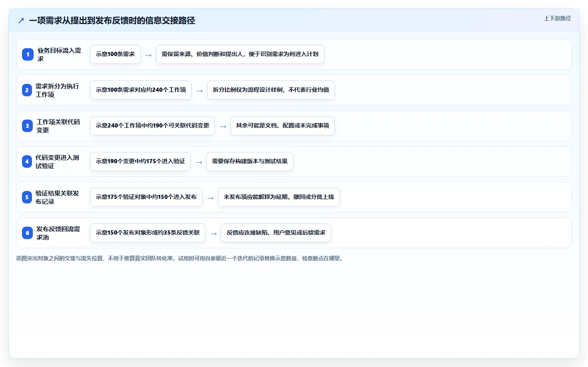This screenshot has height=367, width=588.
Task: Click the 示意100条需求 box
Action: click(115, 54)
